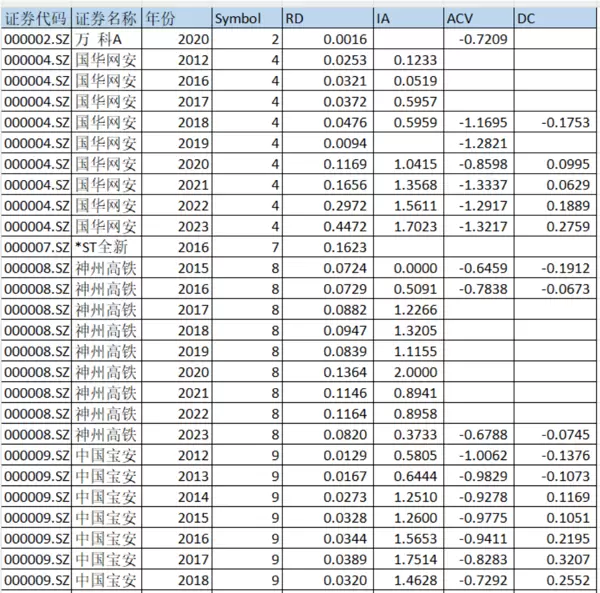Click the 000002.SZ code cell
Viewport: 600px width, 593px height.
point(37,39)
